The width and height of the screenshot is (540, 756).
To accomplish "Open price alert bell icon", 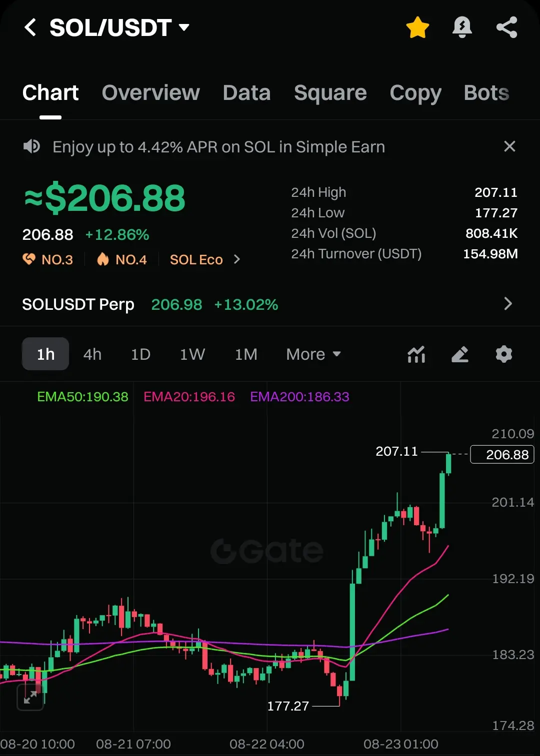I will pyautogui.click(x=462, y=27).
